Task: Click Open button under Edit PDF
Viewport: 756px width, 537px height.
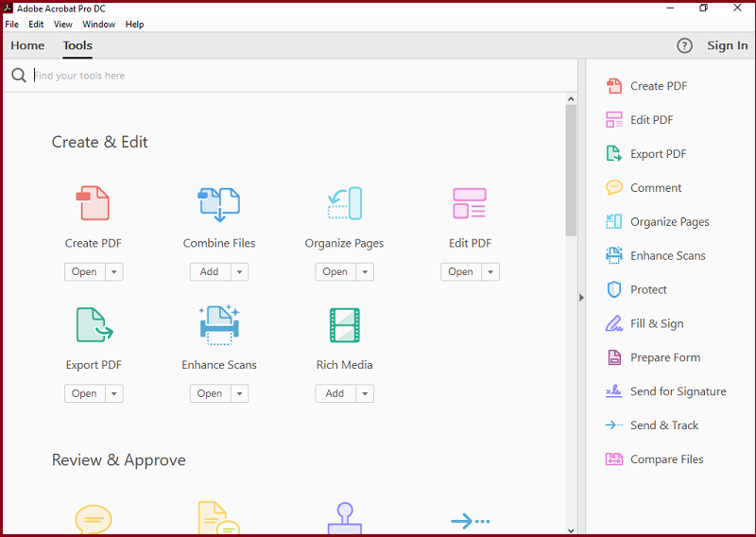Action: 461,271
